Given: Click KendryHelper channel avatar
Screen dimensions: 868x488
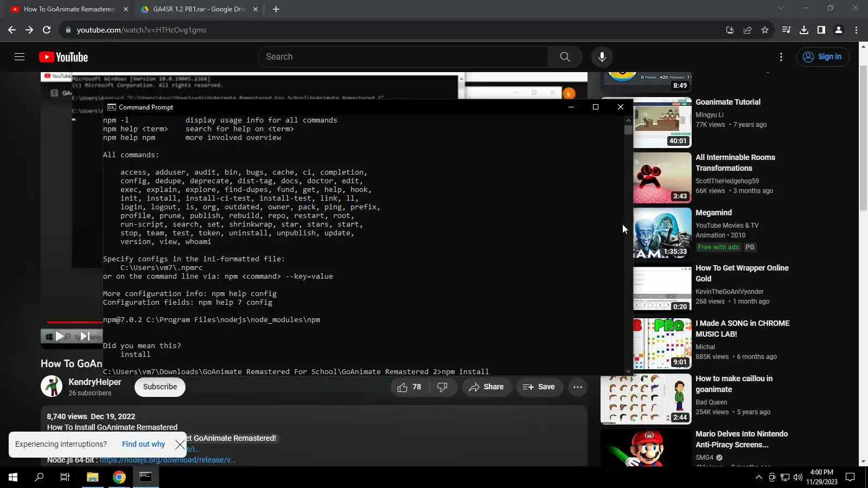Looking at the screenshot, I should point(52,387).
